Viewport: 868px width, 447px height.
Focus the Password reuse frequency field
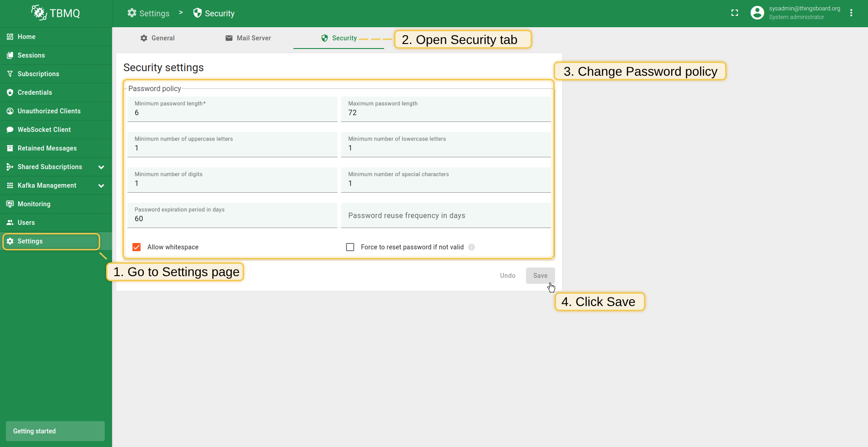click(446, 216)
